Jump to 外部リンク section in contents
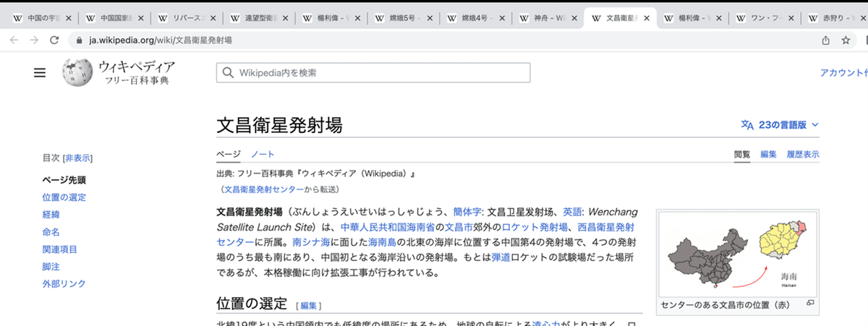The width and height of the screenshot is (868, 326). (64, 284)
